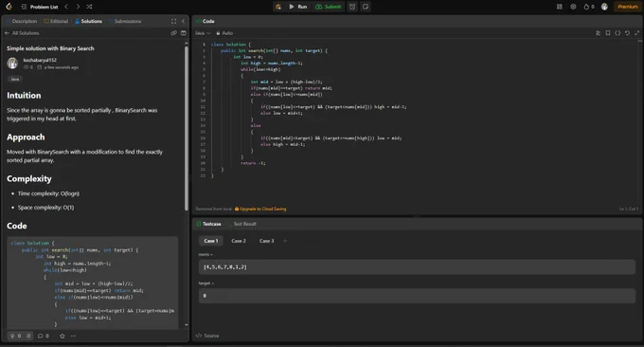Open the layout grid icon in top bar
The image size is (644, 347).
point(560,7)
